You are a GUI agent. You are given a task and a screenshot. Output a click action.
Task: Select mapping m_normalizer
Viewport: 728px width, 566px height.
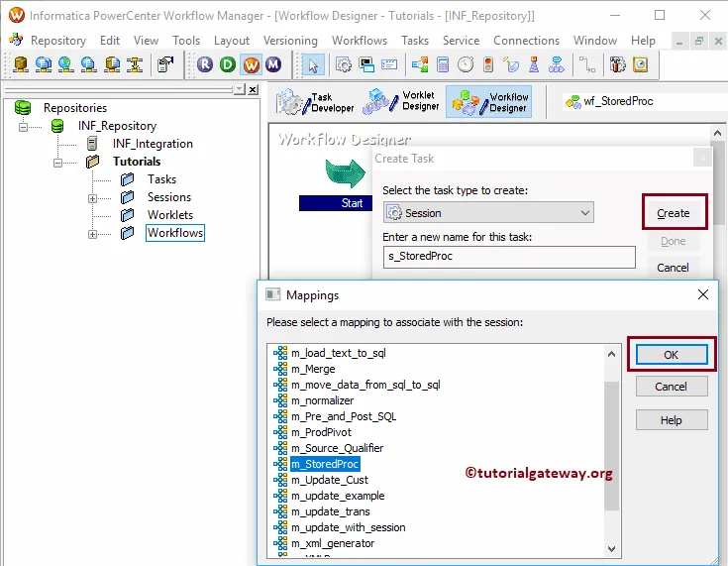pos(322,400)
